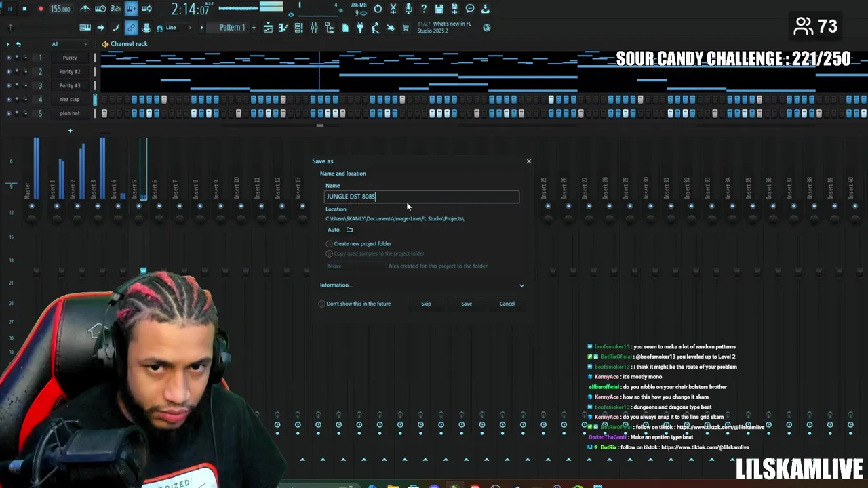Browse location with the folder icon
Screen dimensions: 868x488
click(x=349, y=230)
